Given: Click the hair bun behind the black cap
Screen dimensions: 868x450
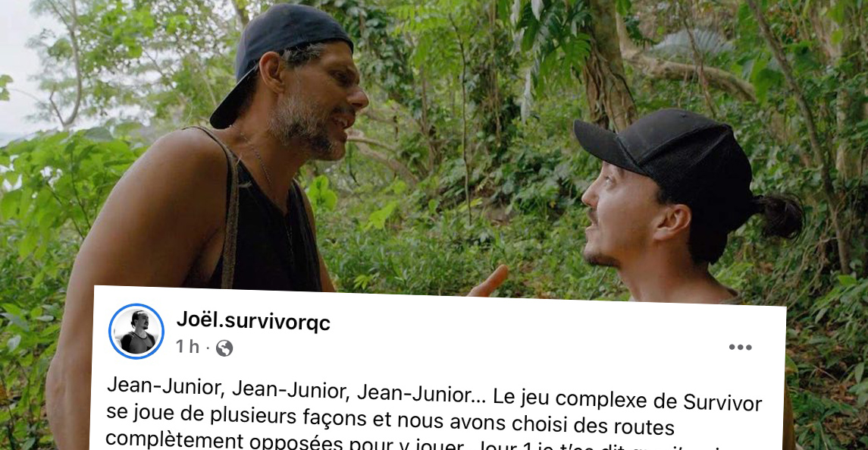Looking at the screenshot, I should point(779,216).
